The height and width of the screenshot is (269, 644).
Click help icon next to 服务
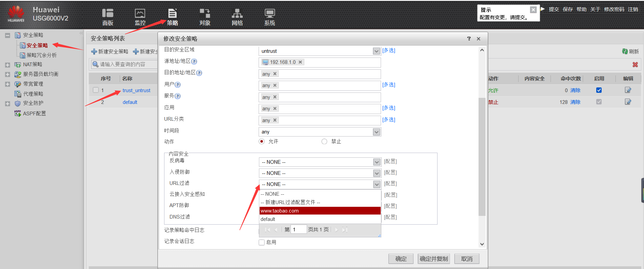tap(178, 96)
